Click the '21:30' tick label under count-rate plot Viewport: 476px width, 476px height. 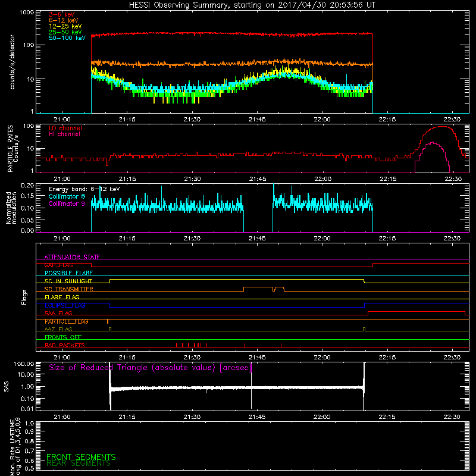(x=192, y=120)
